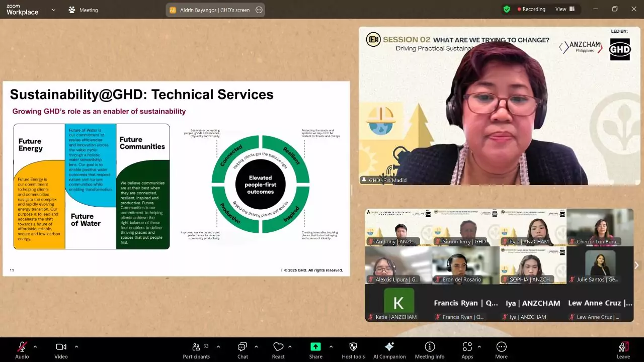Screen dimensions: 644x362
Task: Select Francis Ryan participant tile
Action: (x=466, y=303)
